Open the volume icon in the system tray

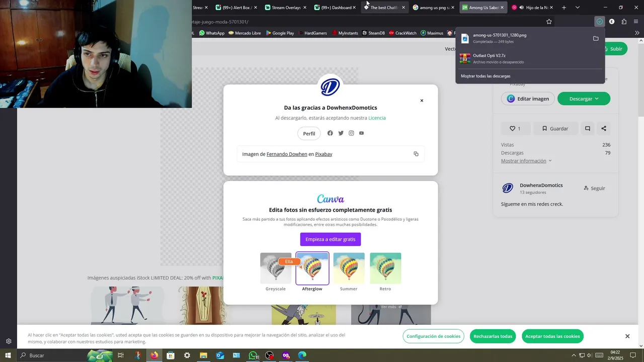coord(589,355)
